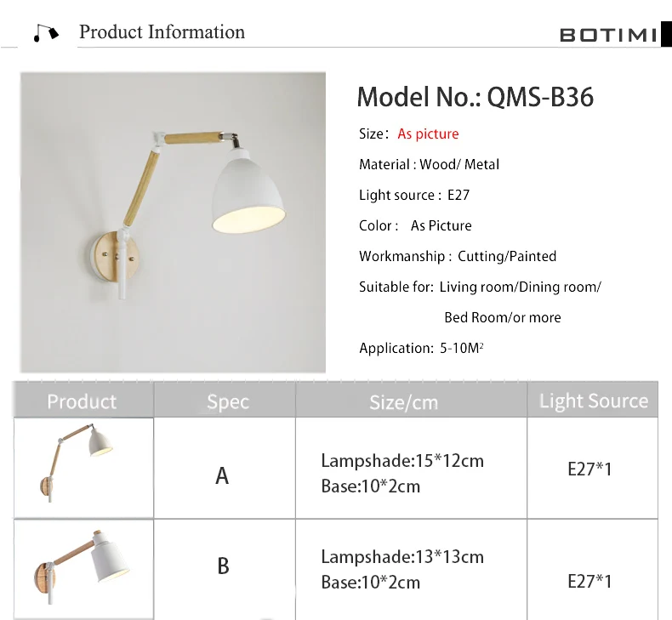Click the Light Source column header

pos(593,401)
